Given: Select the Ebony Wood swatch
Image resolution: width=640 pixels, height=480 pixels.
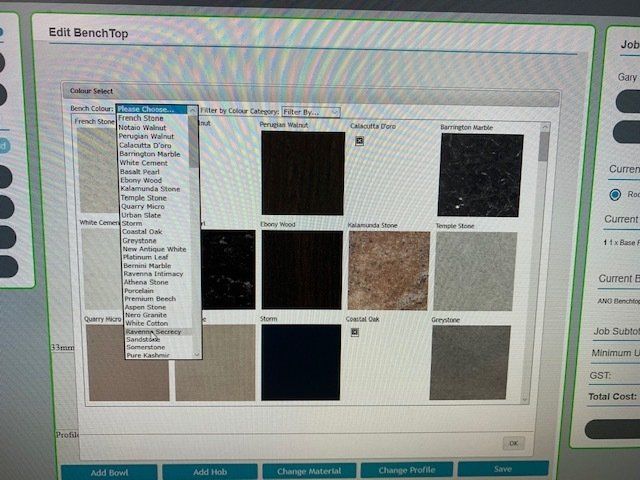Looking at the screenshot, I should (x=302, y=270).
